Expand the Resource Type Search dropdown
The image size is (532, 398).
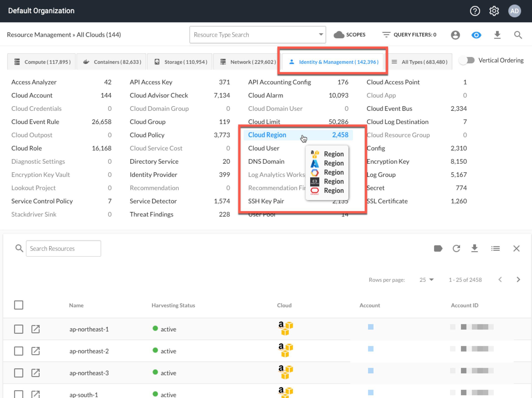pos(321,34)
